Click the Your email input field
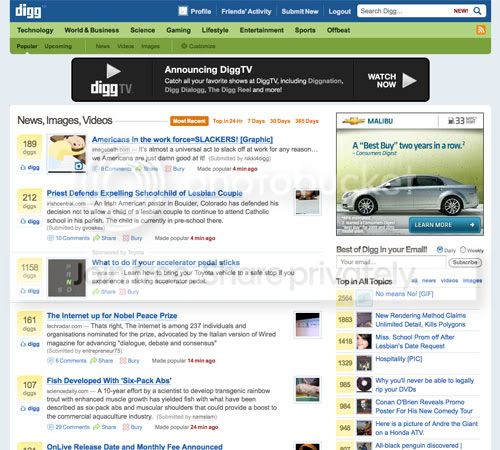The height and width of the screenshot is (450, 500). pos(391,262)
